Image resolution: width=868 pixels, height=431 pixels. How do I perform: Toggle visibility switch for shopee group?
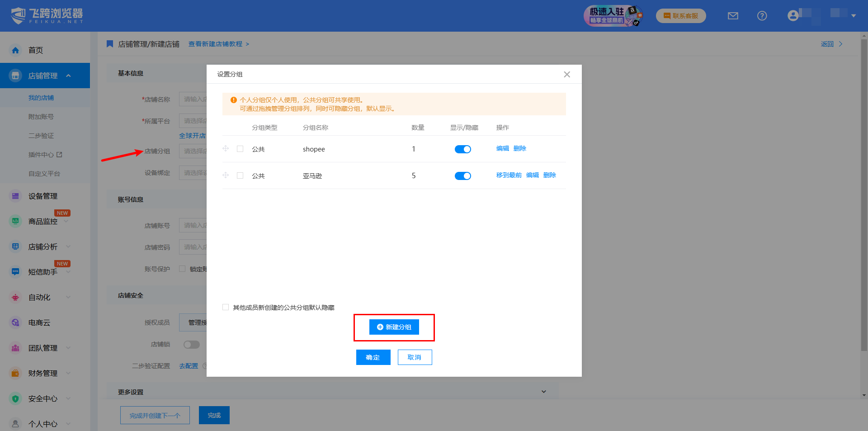point(462,149)
